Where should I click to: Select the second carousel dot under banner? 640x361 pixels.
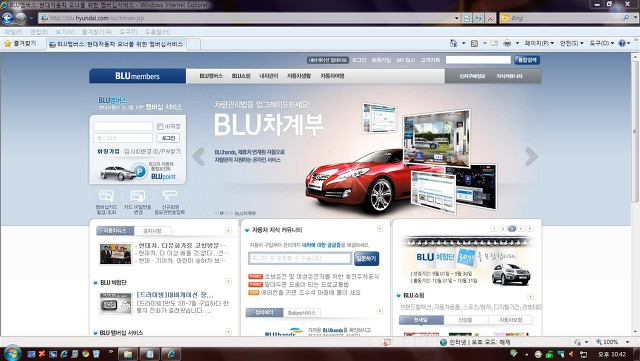(x=222, y=213)
